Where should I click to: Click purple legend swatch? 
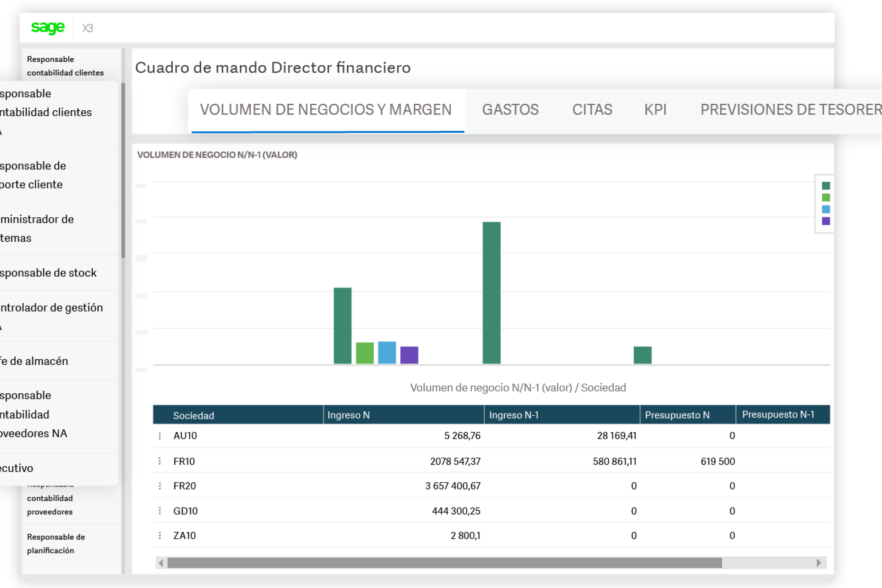tap(826, 221)
